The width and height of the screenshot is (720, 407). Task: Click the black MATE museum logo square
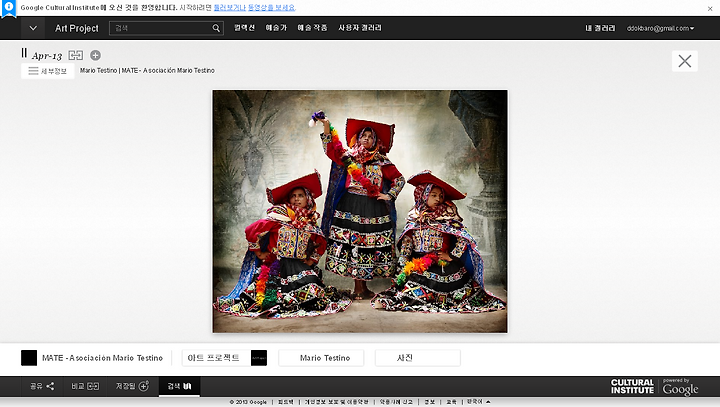[29, 358]
